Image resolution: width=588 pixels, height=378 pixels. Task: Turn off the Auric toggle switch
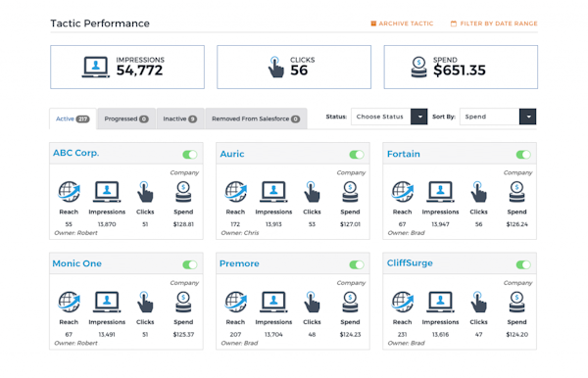click(x=357, y=155)
